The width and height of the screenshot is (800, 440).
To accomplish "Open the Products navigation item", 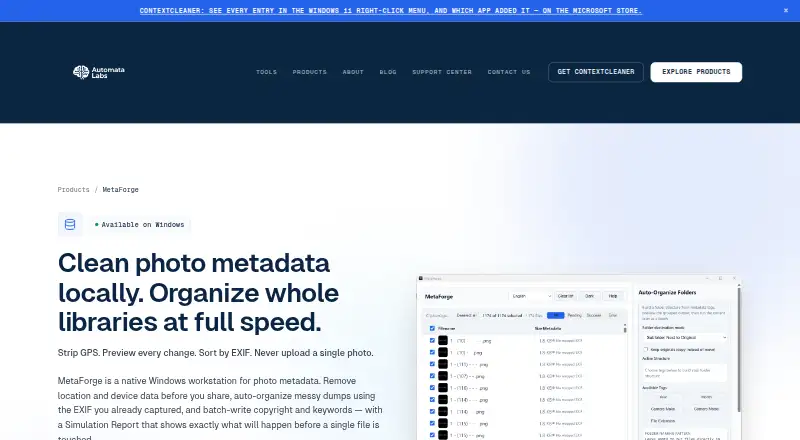I will (309, 72).
